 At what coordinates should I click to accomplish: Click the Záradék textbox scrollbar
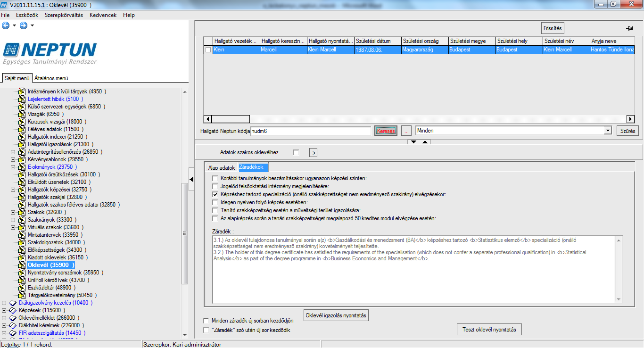pyautogui.click(x=619, y=269)
